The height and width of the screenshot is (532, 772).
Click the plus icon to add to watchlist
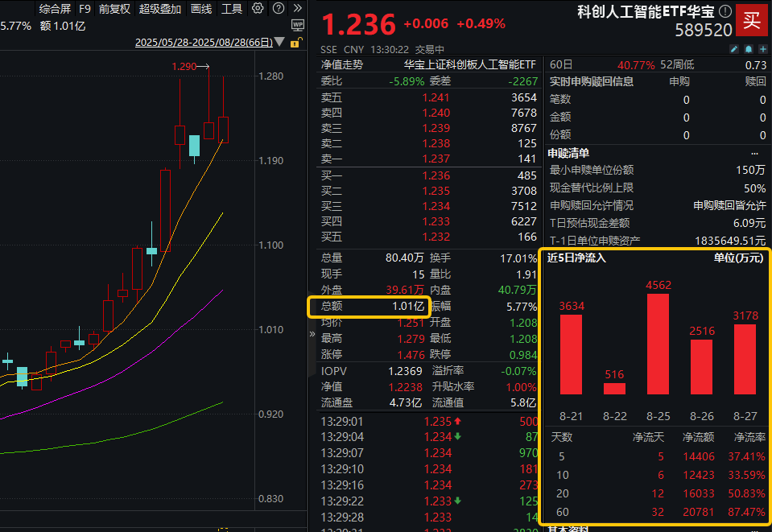(x=762, y=49)
